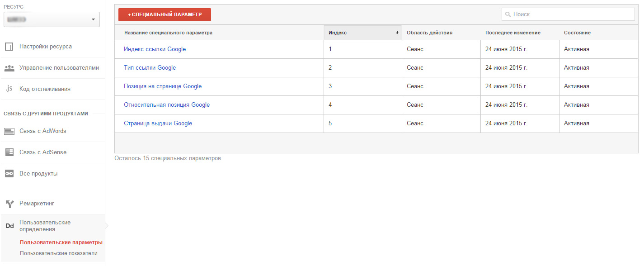Select Пользовательские показатели submenu item
Screen dimensions: 644x266
59,253
